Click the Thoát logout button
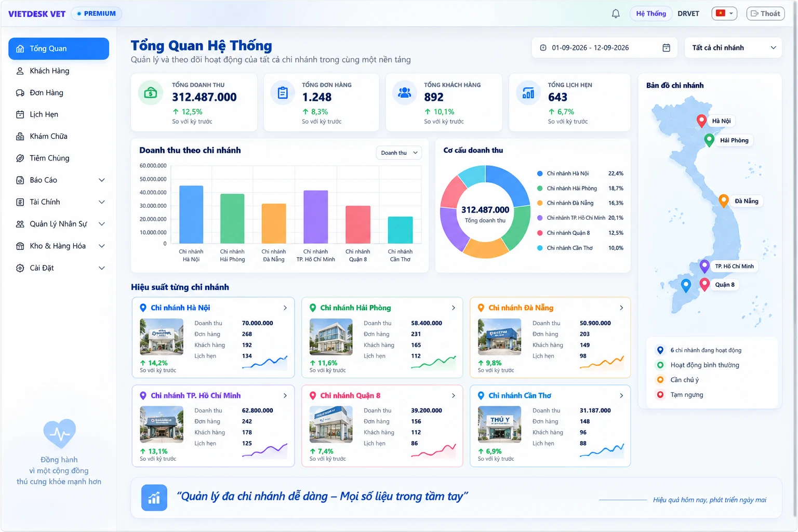The width and height of the screenshot is (798, 532). point(765,14)
